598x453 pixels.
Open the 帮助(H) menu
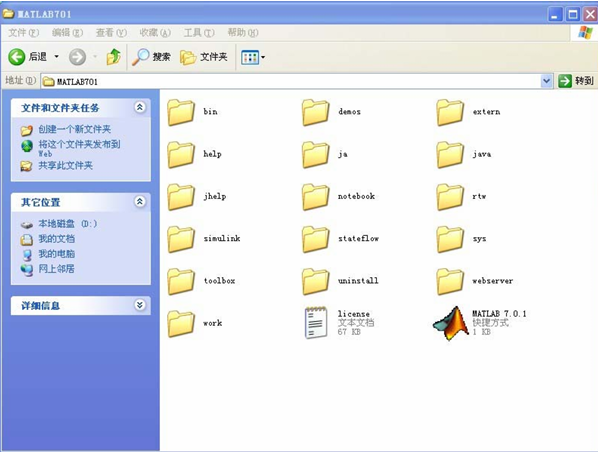click(243, 33)
